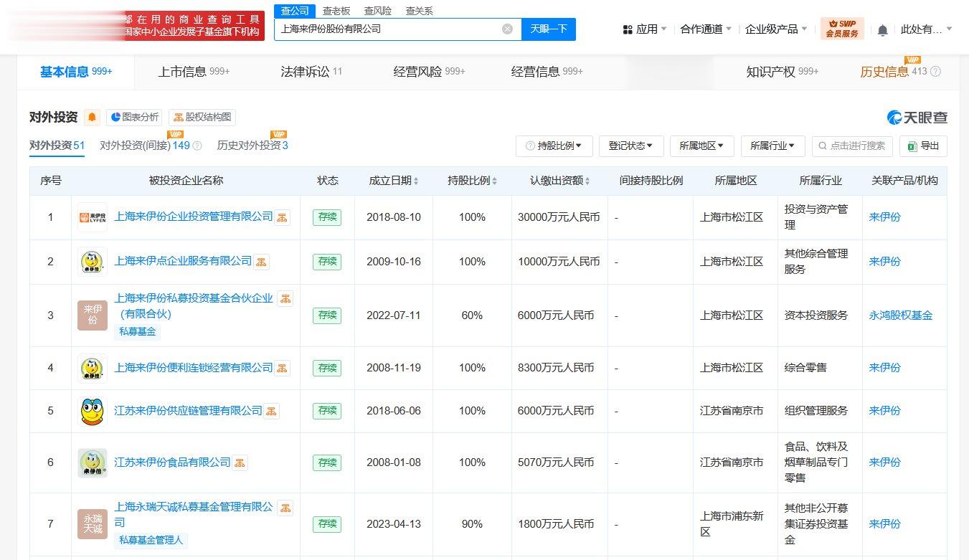Click the 来伊份 text logo in row 3
969x560 pixels.
93,315
